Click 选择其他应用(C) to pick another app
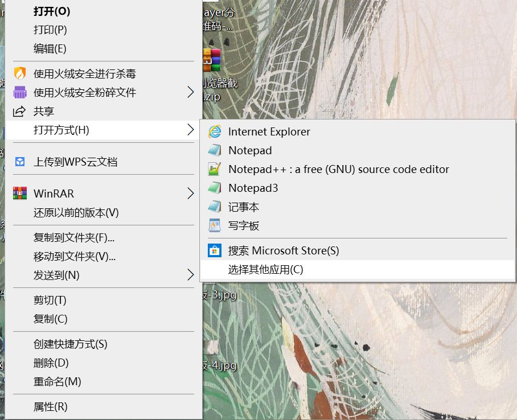 (266, 270)
